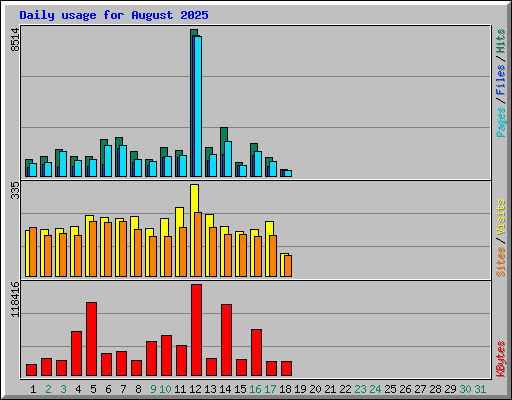The image size is (512, 400).
Task: Click the 8514 axis value
Action: click(x=15, y=40)
